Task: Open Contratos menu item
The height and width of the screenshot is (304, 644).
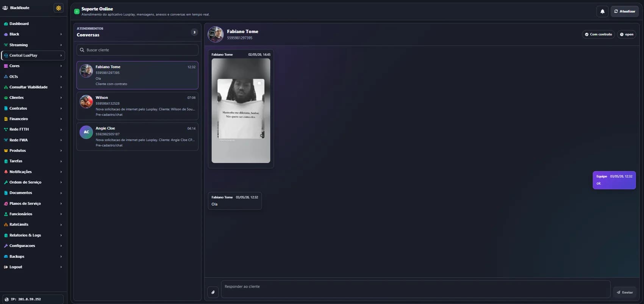Action: pos(33,108)
